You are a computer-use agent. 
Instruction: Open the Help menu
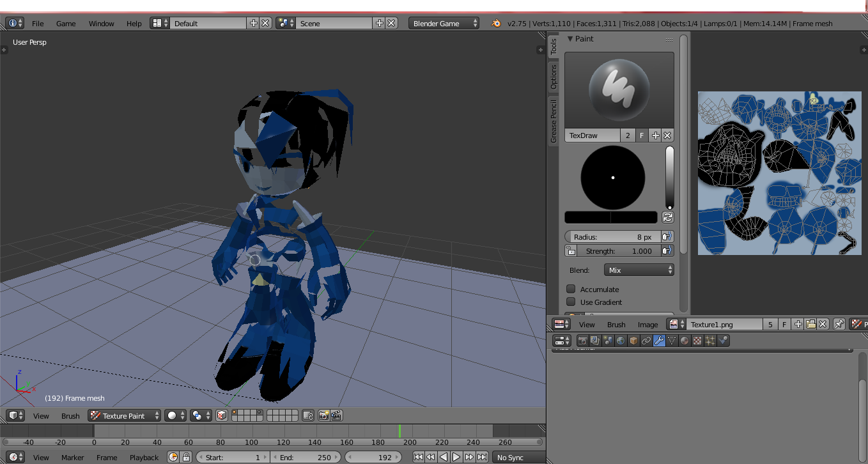[x=134, y=23]
